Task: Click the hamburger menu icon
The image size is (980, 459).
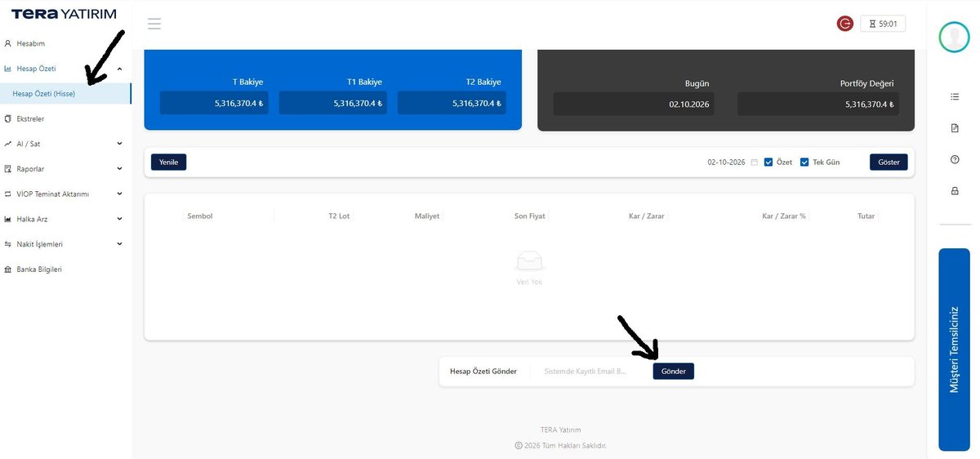Action: pos(154,24)
